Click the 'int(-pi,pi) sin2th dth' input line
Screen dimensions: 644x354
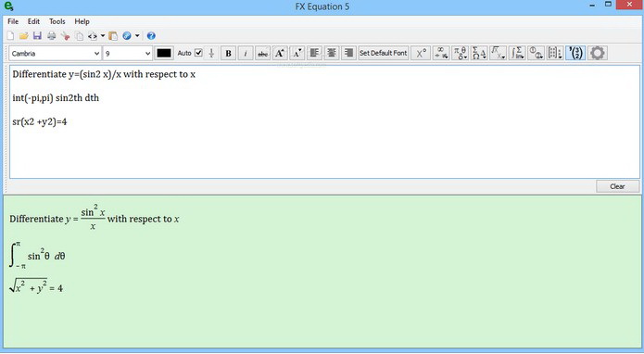(56, 98)
